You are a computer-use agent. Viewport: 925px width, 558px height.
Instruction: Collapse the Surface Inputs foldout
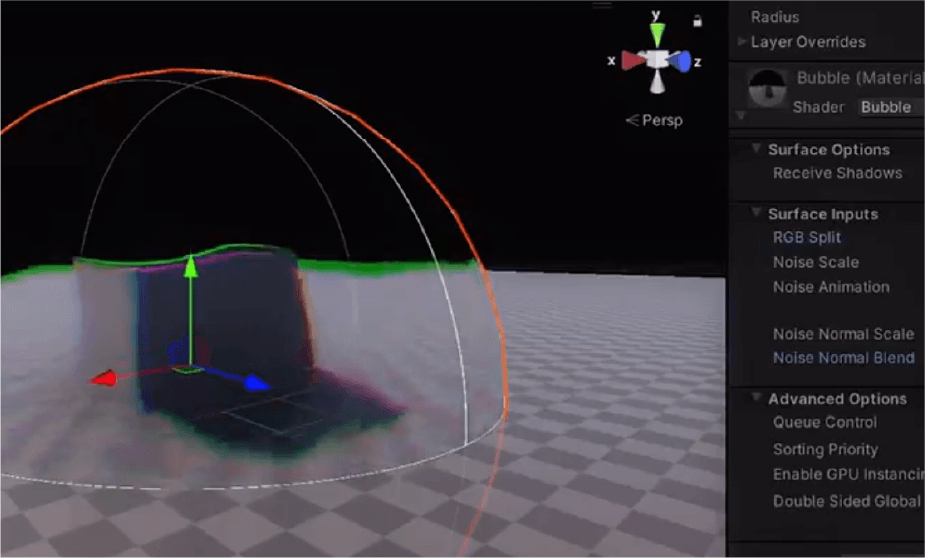coord(757,213)
